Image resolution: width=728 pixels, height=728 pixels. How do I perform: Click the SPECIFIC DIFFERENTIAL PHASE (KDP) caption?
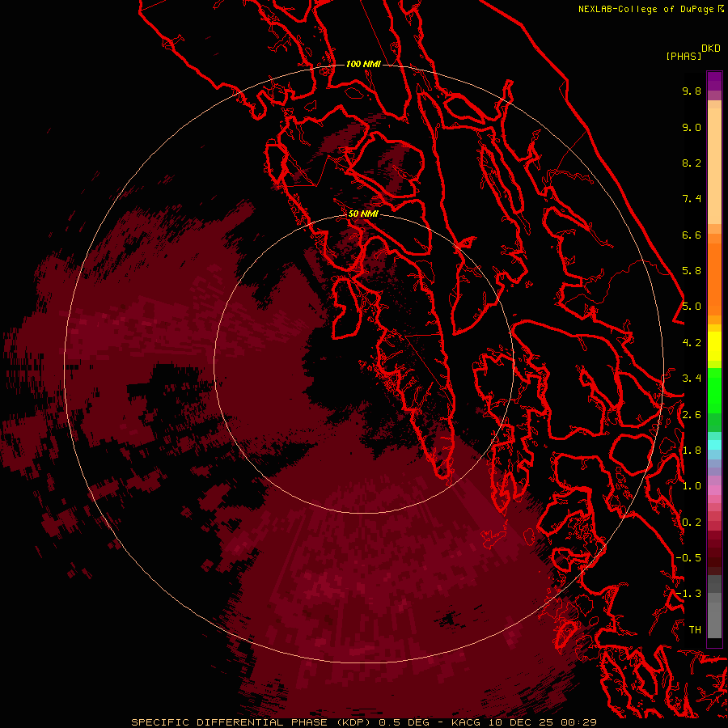(x=252, y=722)
